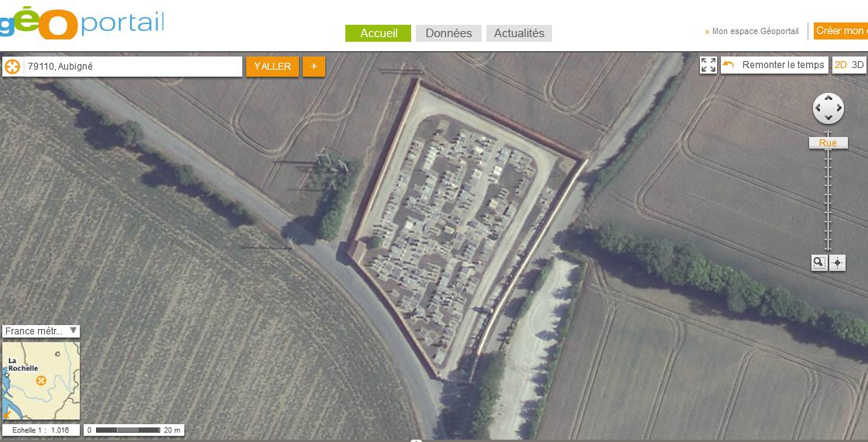Toggle fullscreen map with expand arrows icon
Image resolution: width=868 pixels, height=442 pixels.
point(708,65)
